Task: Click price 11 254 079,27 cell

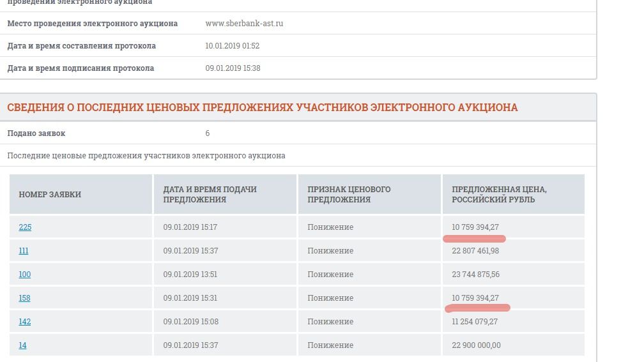Action: coord(475,322)
